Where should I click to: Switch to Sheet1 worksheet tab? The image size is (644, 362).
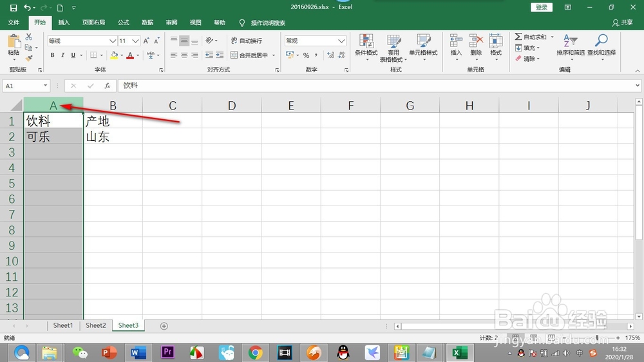point(63,325)
